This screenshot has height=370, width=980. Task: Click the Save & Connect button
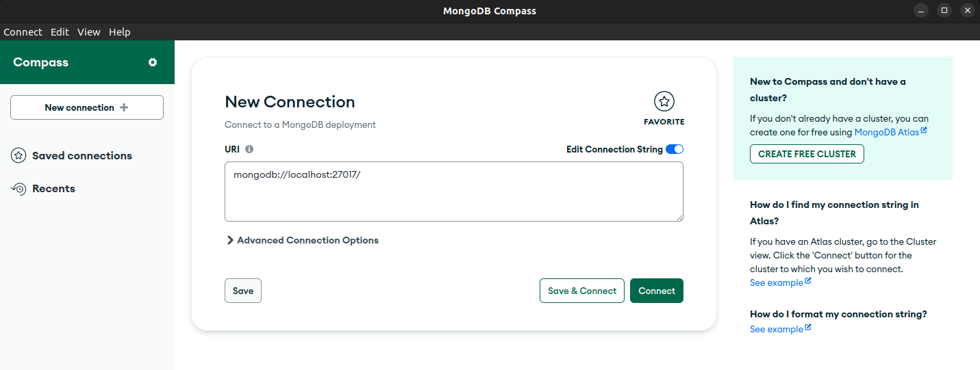pyautogui.click(x=582, y=291)
